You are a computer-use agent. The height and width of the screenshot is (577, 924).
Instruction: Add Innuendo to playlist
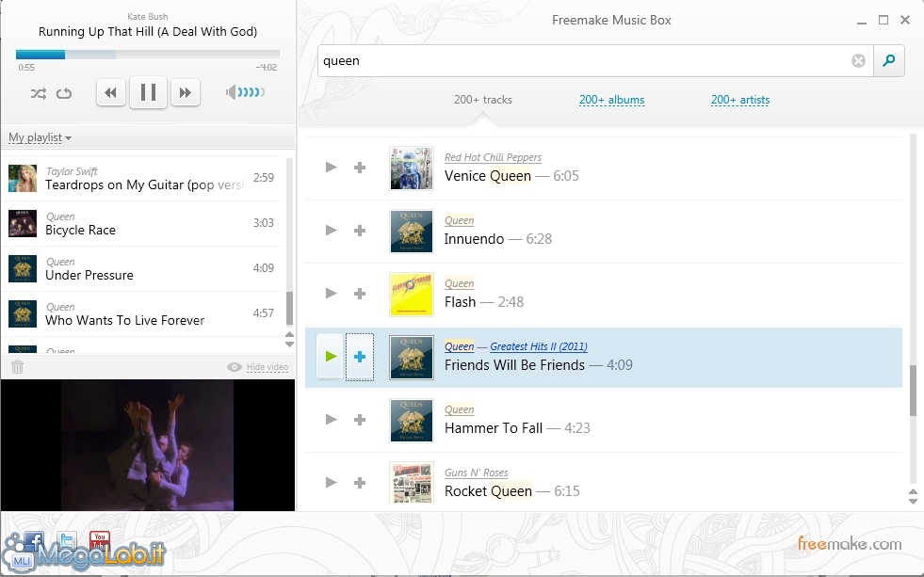click(360, 231)
